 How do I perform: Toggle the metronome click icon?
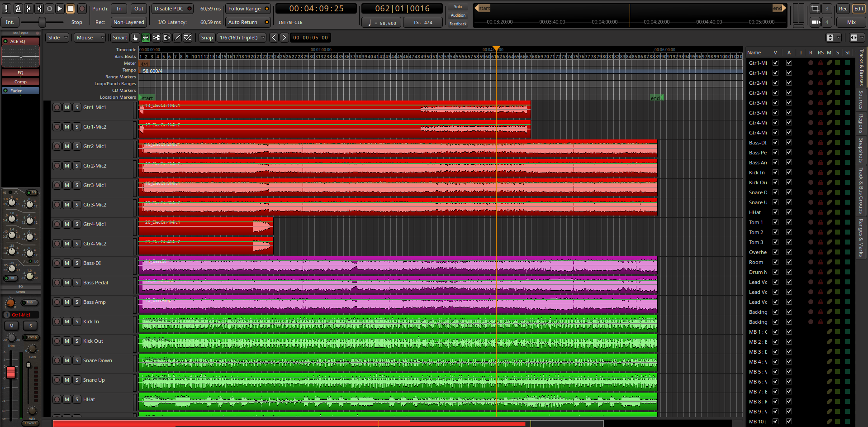18,9
